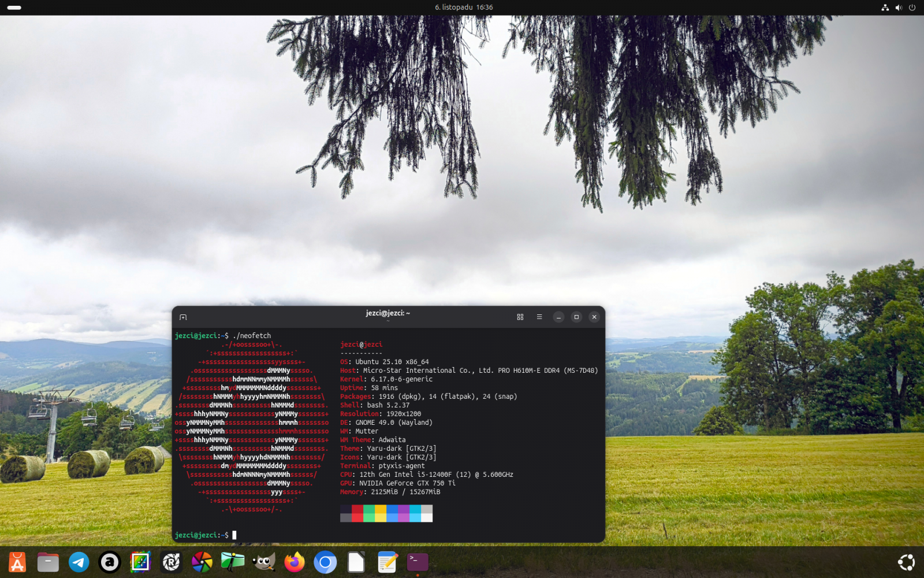
Task: Click the WM value 'Mutter'
Action: tap(367, 431)
